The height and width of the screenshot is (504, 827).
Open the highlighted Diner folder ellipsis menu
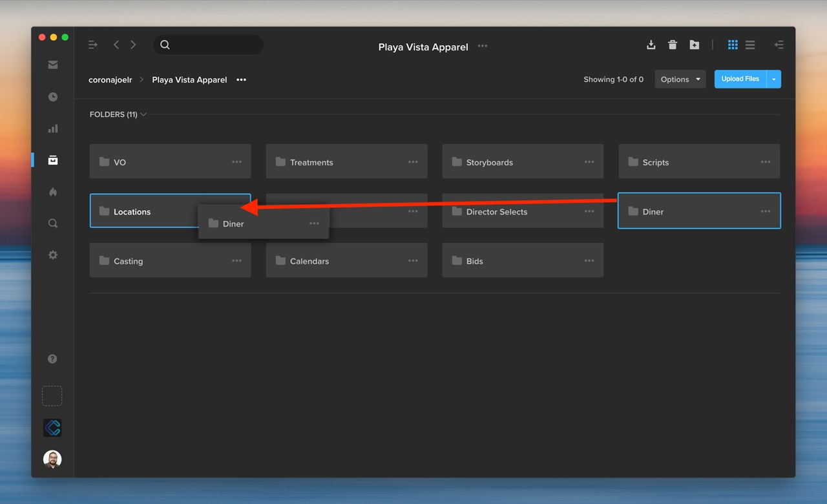766,211
